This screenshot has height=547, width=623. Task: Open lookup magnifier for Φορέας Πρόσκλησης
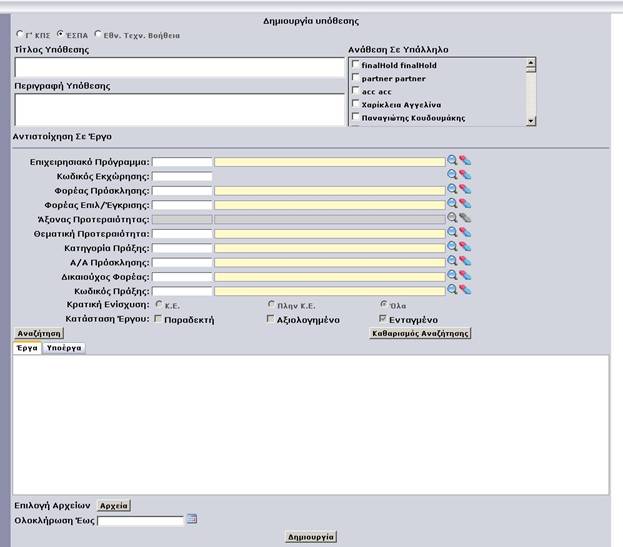452,189
